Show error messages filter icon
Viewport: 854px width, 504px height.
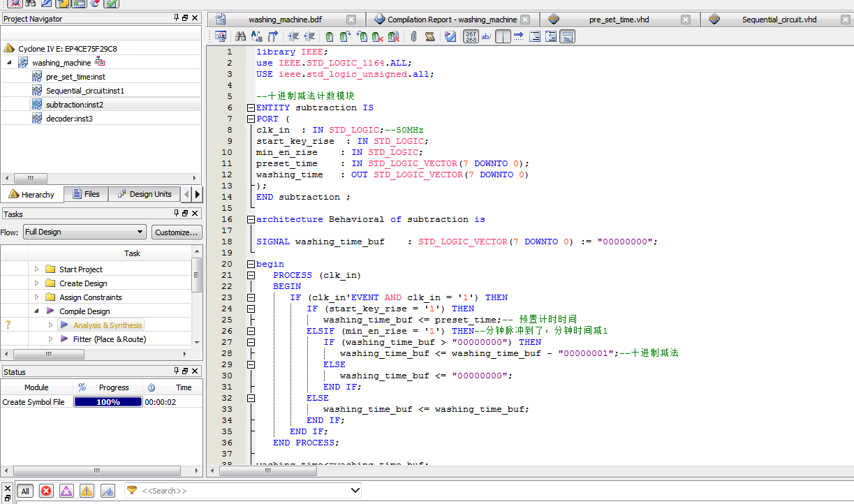(46, 491)
